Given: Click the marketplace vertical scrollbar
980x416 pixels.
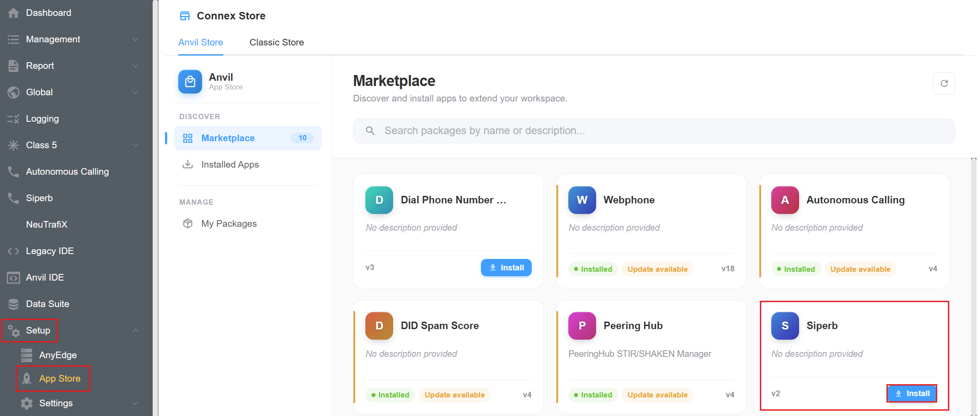Looking at the screenshot, I should (974, 287).
